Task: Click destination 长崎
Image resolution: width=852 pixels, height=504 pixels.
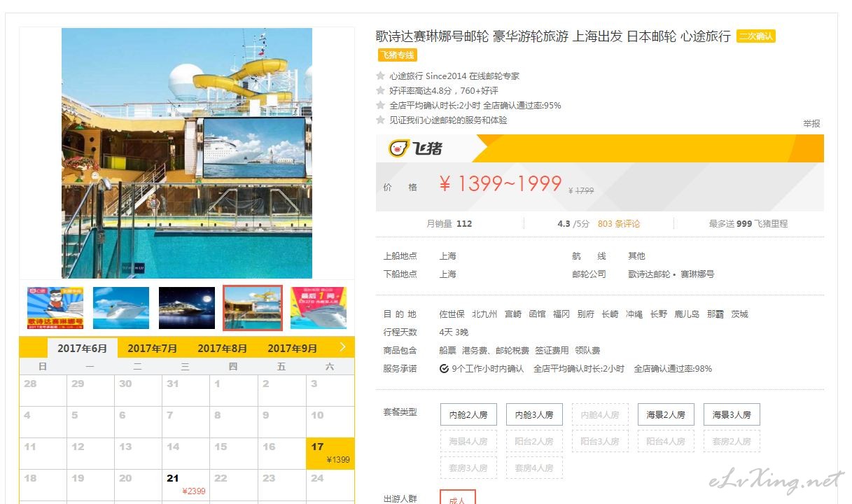Action: tap(610, 314)
